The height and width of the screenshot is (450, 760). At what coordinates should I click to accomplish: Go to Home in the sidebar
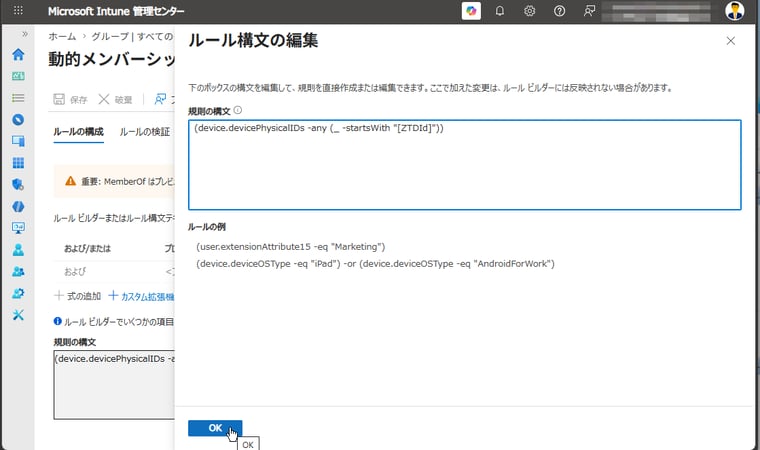tap(18, 54)
